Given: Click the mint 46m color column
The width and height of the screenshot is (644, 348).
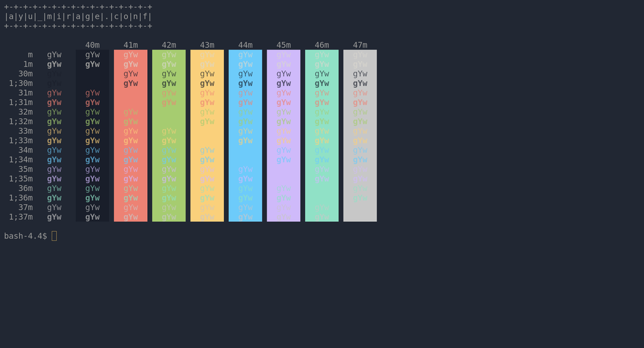Looking at the screenshot, I should click(322, 136).
